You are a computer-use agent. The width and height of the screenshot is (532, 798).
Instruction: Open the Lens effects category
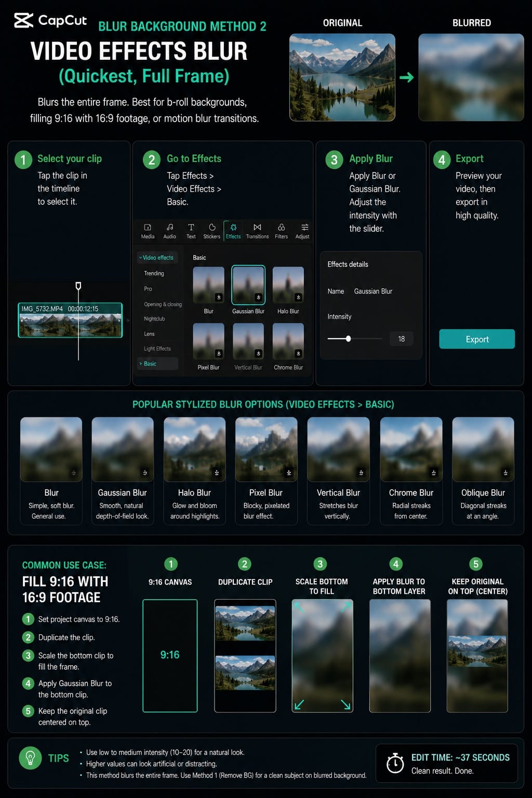click(x=149, y=334)
